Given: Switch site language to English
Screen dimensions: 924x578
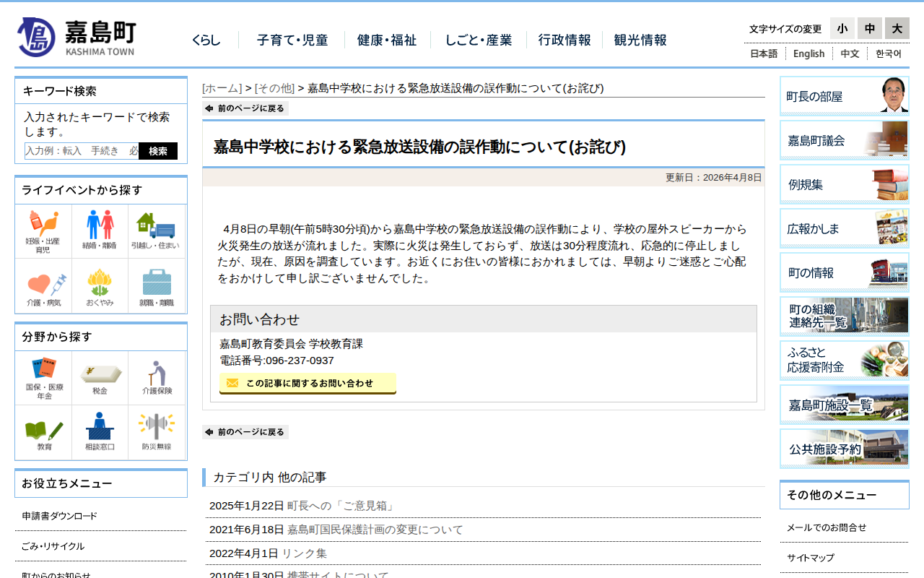Looking at the screenshot, I should click(808, 53).
